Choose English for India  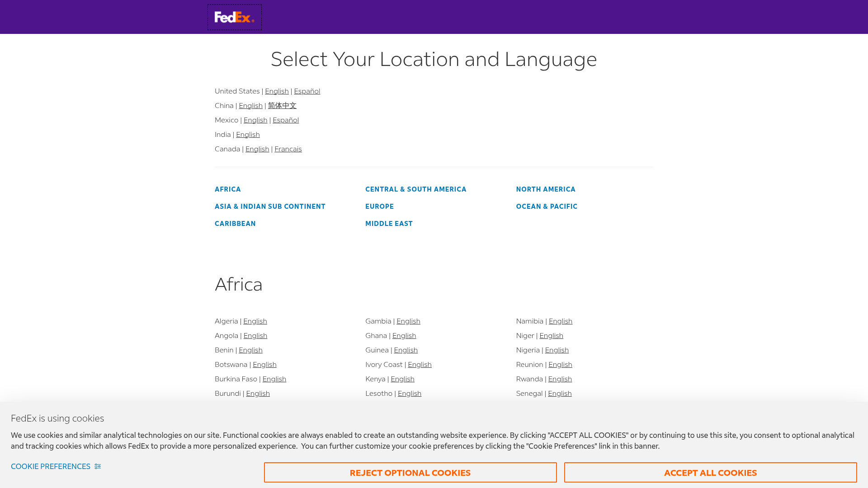[x=248, y=134]
